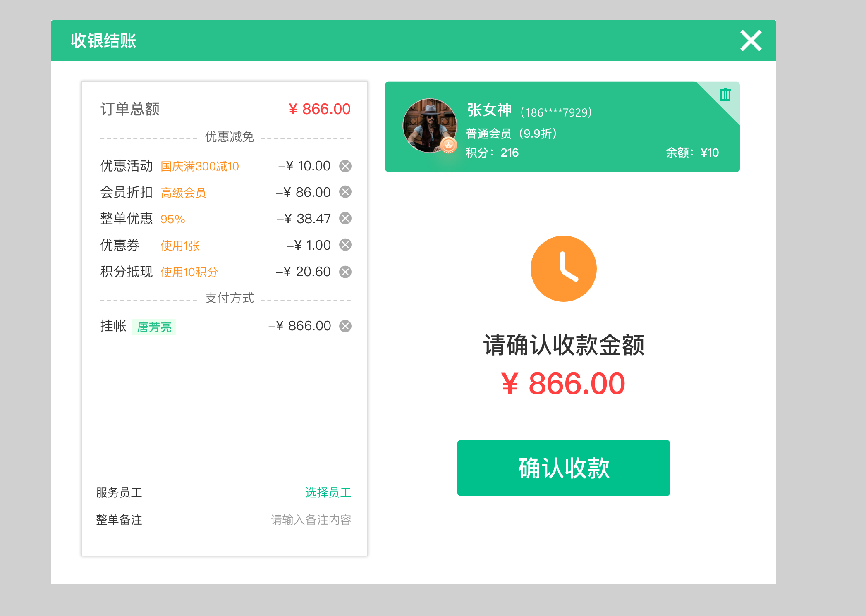Remove the applied coupon deduction
Screen dimensions: 866x616
pos(346,245)
